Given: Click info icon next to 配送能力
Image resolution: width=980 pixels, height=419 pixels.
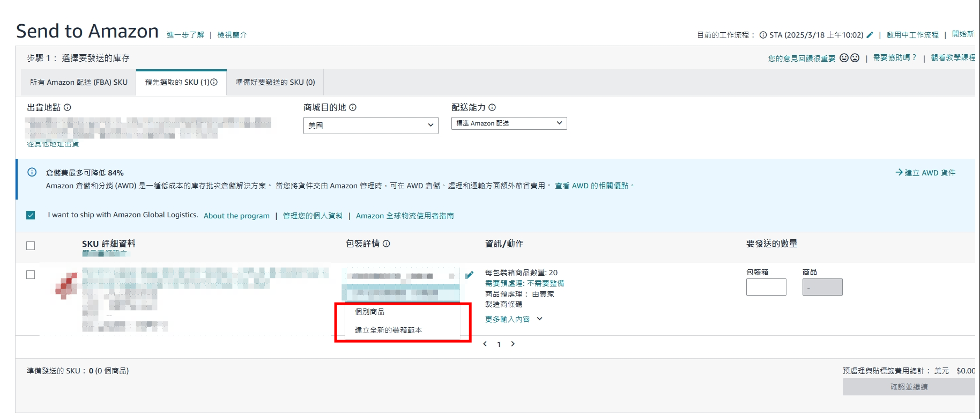Looking at the screenshot, I should 492,107.
